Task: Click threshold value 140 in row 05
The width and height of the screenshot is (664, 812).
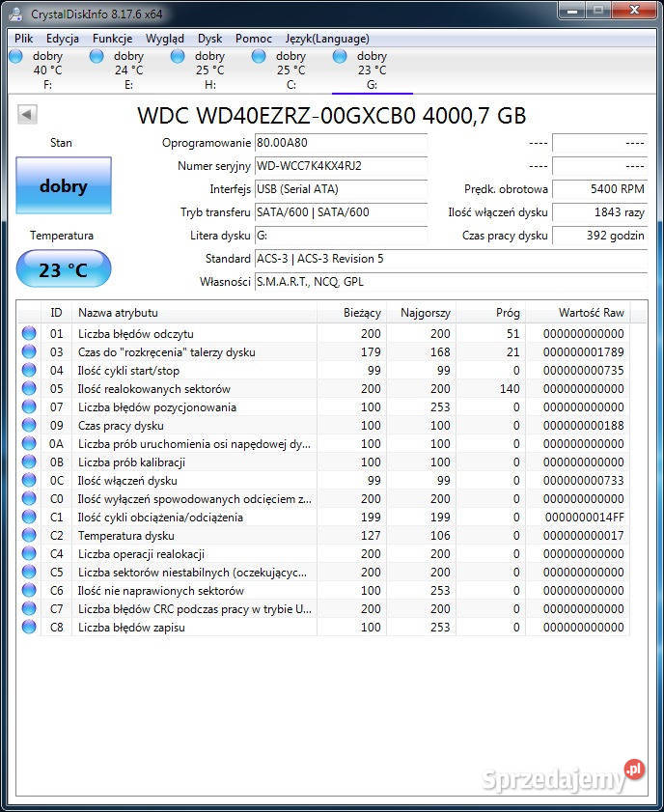Action: 510,388
